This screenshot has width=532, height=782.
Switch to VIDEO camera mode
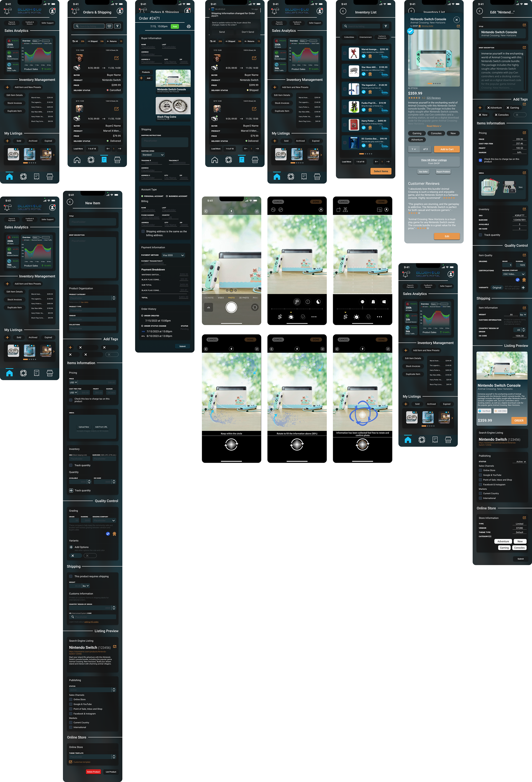coord(221,298)
